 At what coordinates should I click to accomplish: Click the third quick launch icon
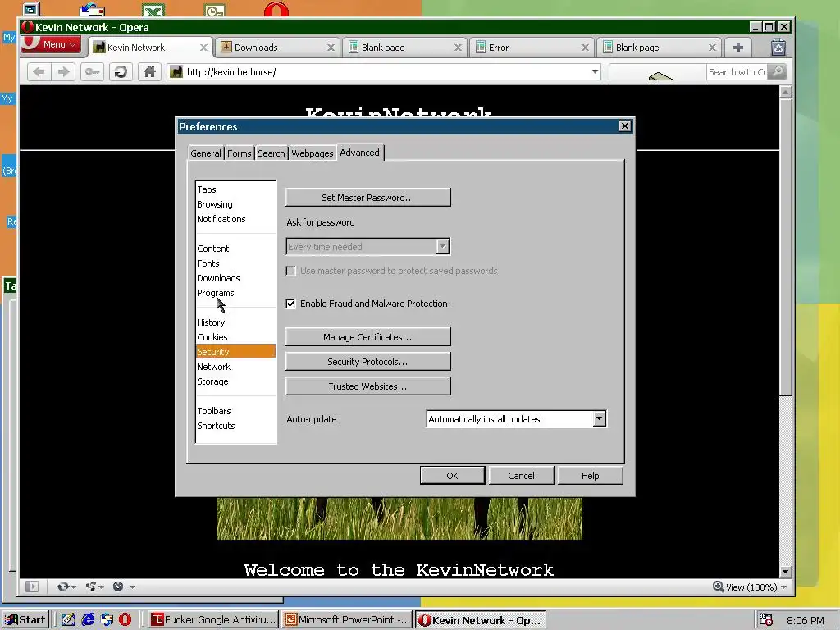click(x=107, y=620)
